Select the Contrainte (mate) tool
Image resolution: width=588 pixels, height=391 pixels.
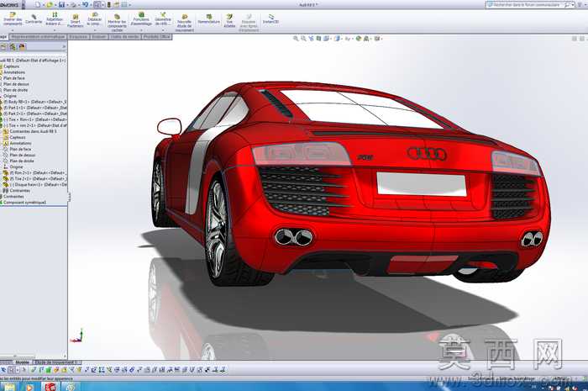pyautogui.click(x=34, y=19)
